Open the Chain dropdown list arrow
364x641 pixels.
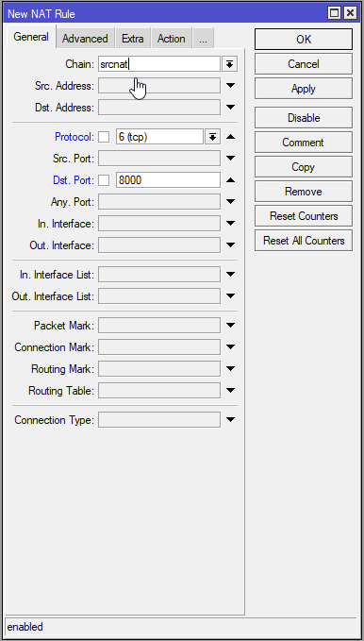point(229,64)
